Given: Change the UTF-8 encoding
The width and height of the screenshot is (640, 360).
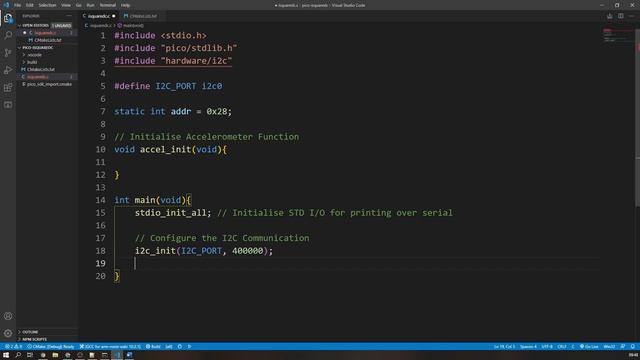Looking at the screenshot, I should [x=547, y=347].
